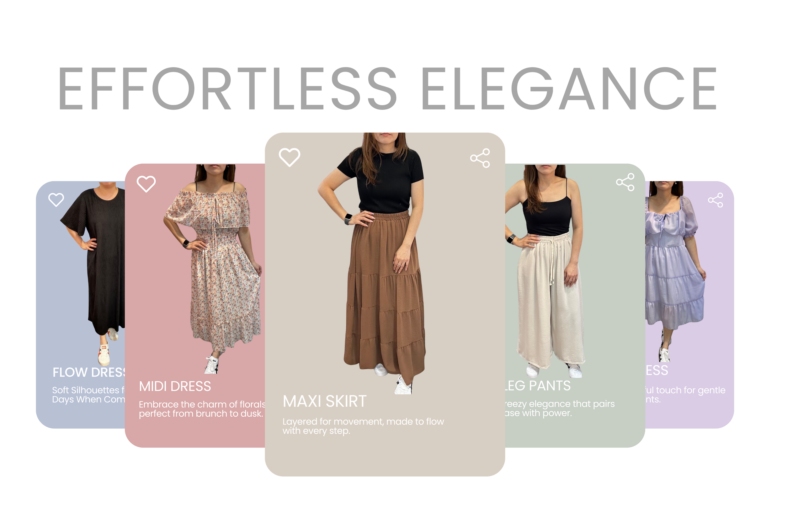This screenshot has height=532, width=798.
Task: Open the Maxi Skirt title
Action: 325,401
